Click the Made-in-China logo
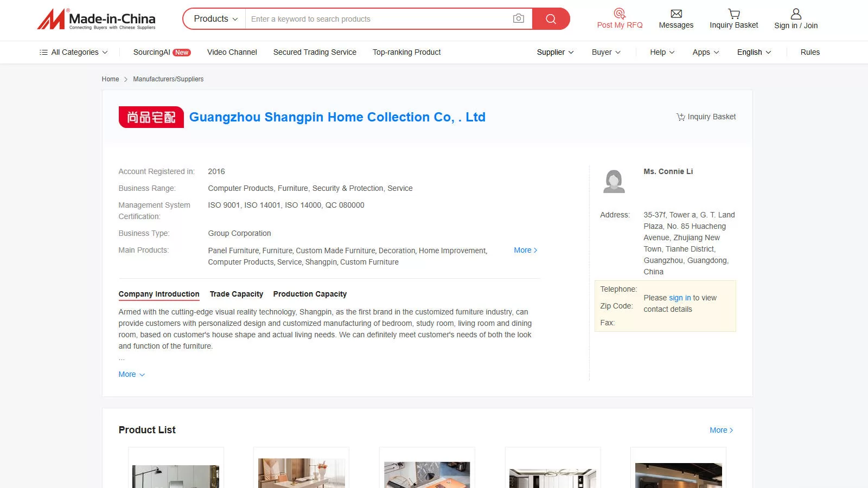This screenshot has width=868, height=488. coord(97,19)
